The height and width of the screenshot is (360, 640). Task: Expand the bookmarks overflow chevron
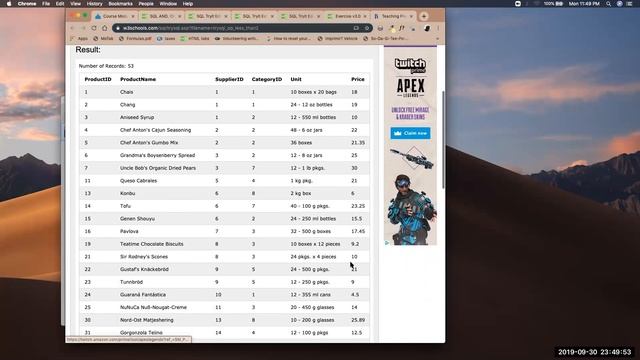click(x=438, y=39)
